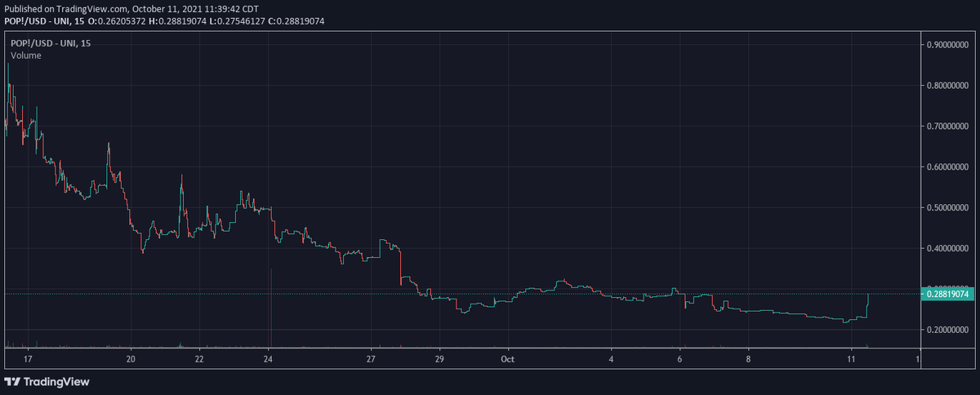The width and height of the screenshot is (980, 395).
Task: Click the date label 29 on time axis
Action: (439, 358)
